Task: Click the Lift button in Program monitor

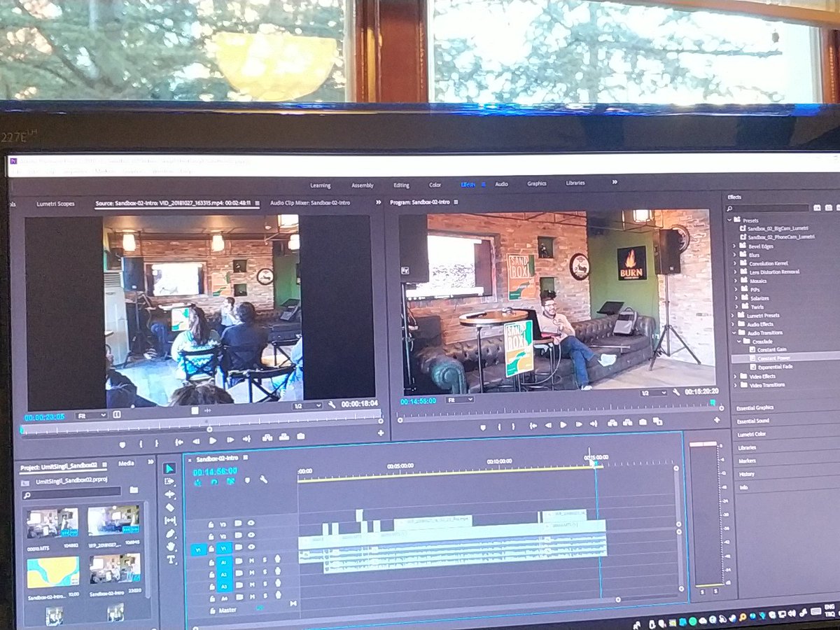Action: tap(612, 423)
